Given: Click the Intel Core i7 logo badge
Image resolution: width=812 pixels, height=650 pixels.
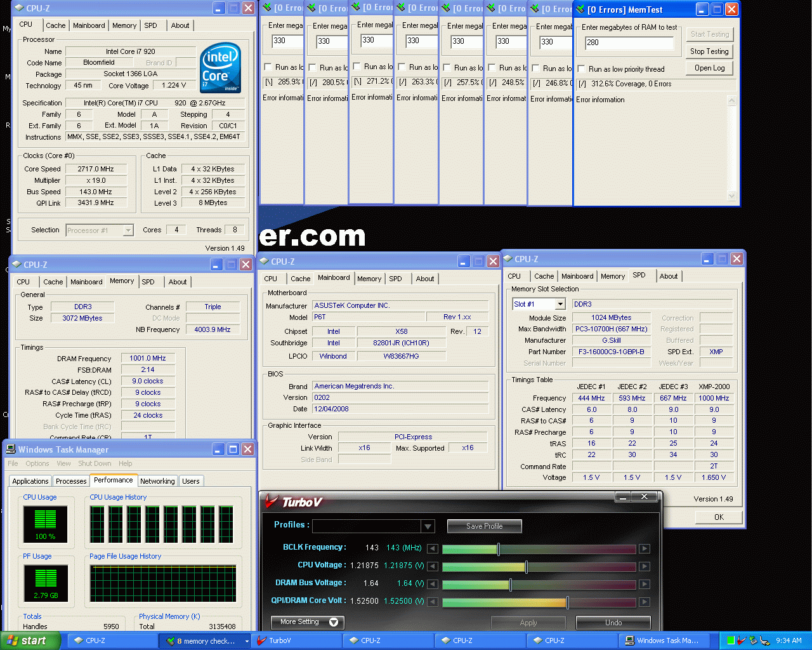Looking at the screenshot, I should [220, 67].
